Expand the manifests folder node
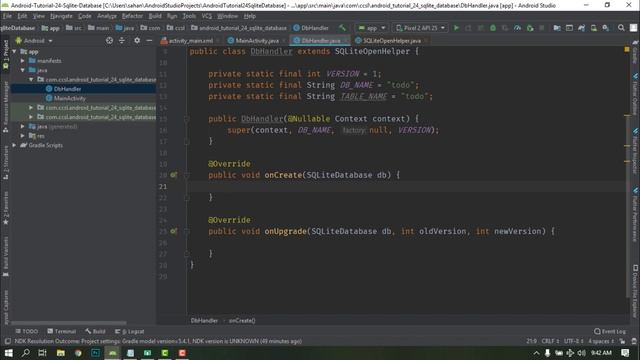Viewport: 640px width, 360px height. (x=22, y=60)
